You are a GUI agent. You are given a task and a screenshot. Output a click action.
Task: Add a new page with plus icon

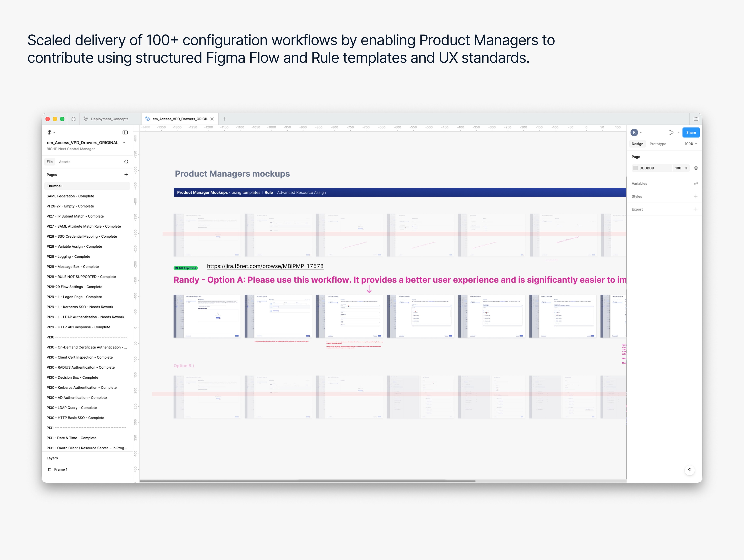coord(126,175)
